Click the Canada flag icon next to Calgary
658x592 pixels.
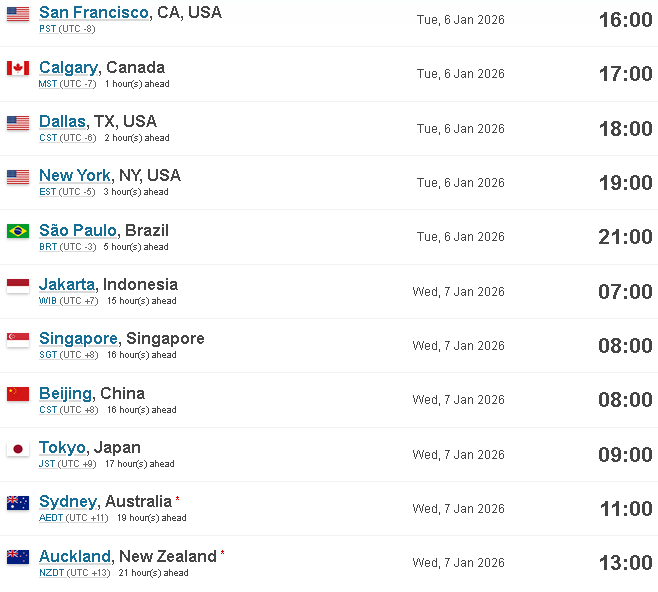(18, 68)
